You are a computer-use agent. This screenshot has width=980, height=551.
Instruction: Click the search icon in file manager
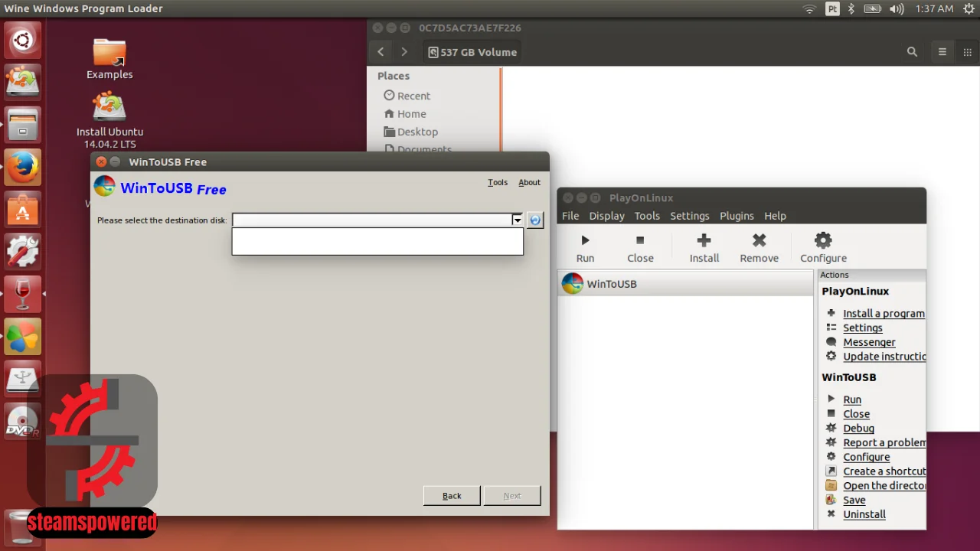pos(912,52)
